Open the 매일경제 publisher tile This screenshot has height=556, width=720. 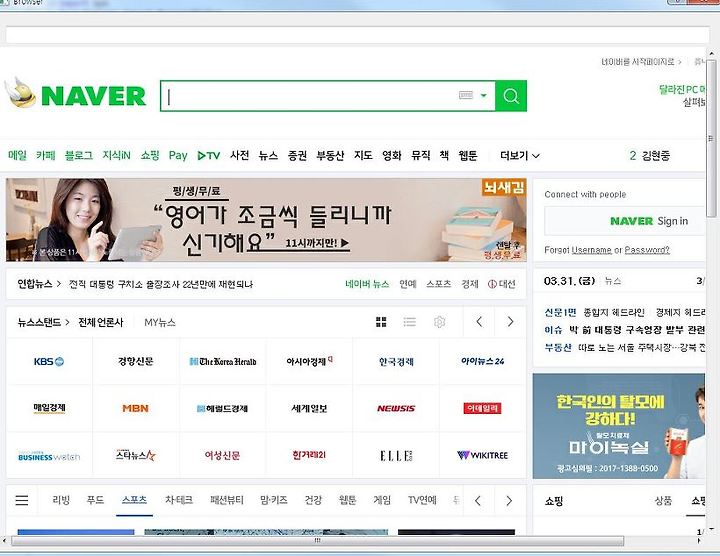click(49, 408)
